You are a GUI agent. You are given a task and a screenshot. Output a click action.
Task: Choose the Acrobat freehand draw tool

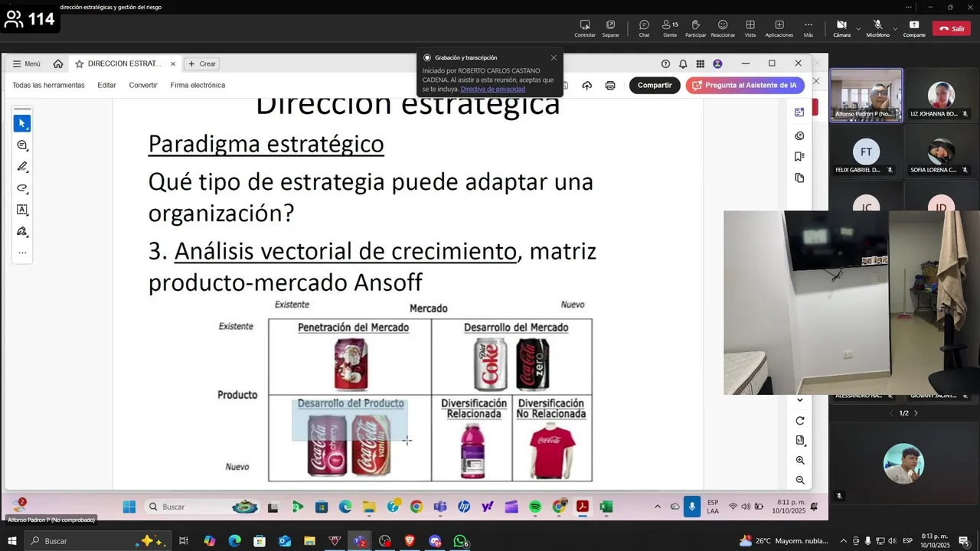pos(21,187)
